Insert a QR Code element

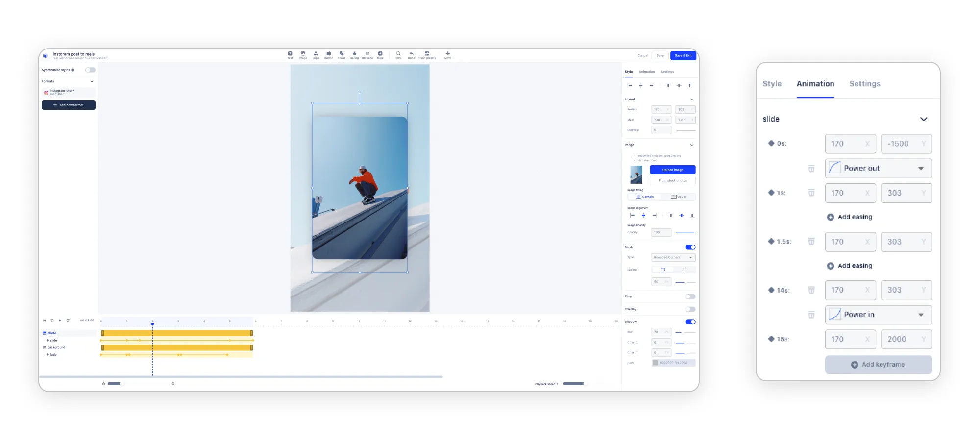click(x=367, y=55)
